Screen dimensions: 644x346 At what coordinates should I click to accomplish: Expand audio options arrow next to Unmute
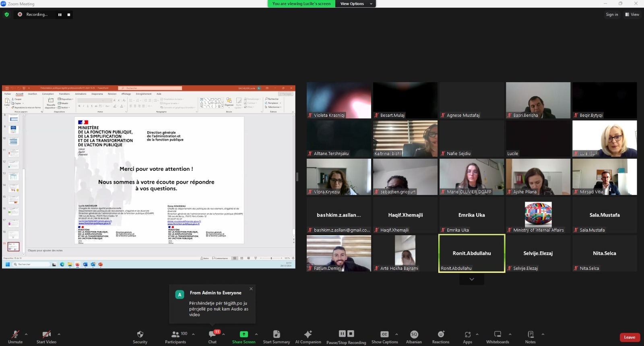coord(26,334)
